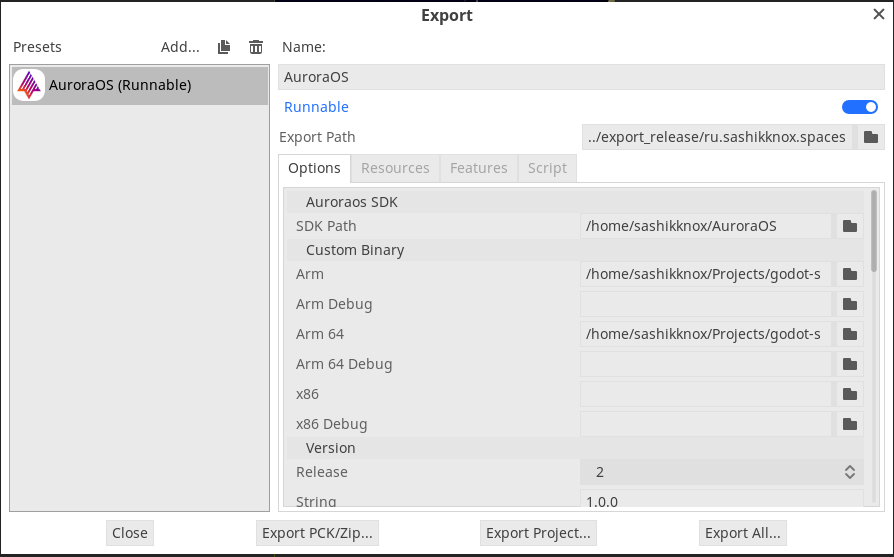This screenshot has height=557, width=894.
Task: Browse folder for x86 binary
Action: point(850,394)
